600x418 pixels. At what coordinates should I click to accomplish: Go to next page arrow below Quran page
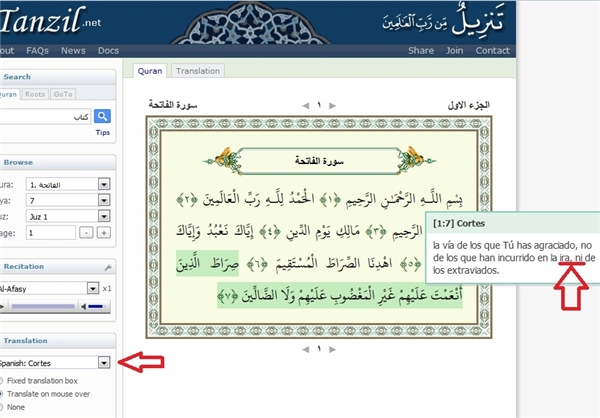click(x=333, y=349)
